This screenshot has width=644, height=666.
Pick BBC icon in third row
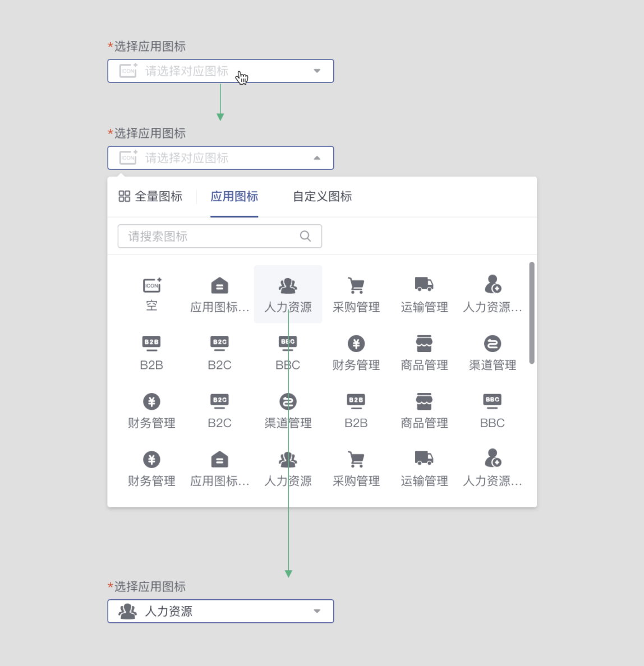pyautogui.click(x=492, y=410)
